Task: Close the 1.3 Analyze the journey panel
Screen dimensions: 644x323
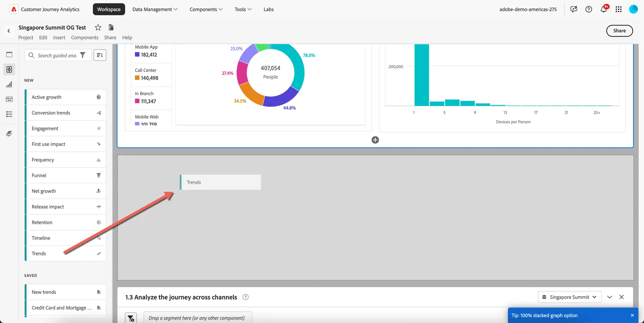Action: [x=622, y=297]
